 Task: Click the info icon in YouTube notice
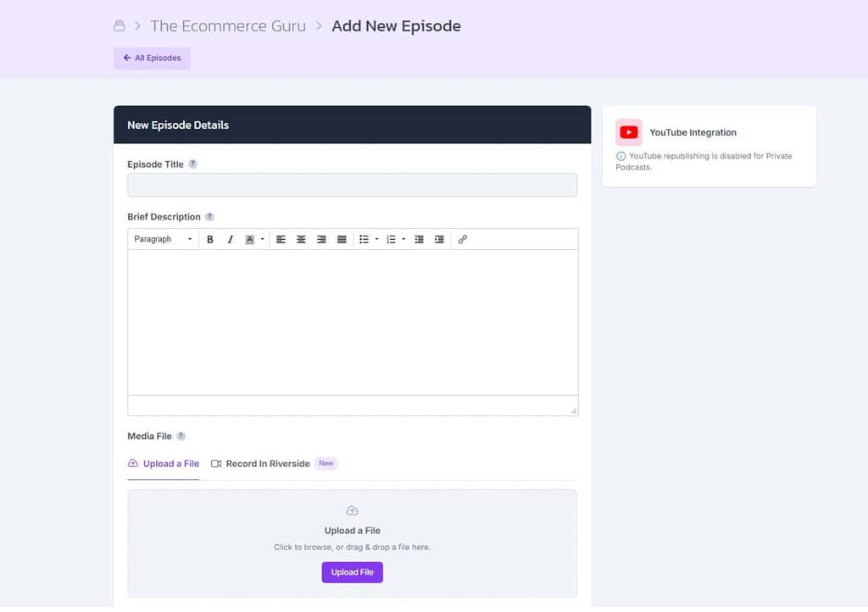pyautogui.click(x=621, y=156)
